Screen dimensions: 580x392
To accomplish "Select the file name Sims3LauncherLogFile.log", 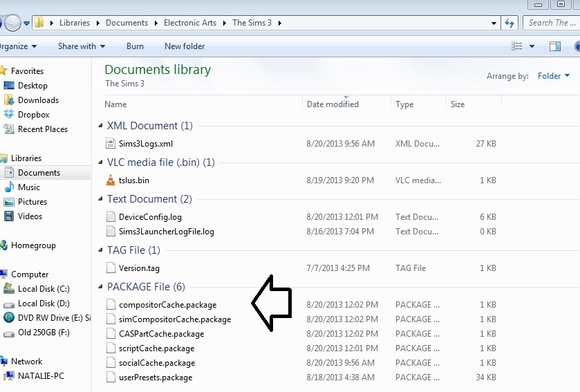I will coord(167,232).
